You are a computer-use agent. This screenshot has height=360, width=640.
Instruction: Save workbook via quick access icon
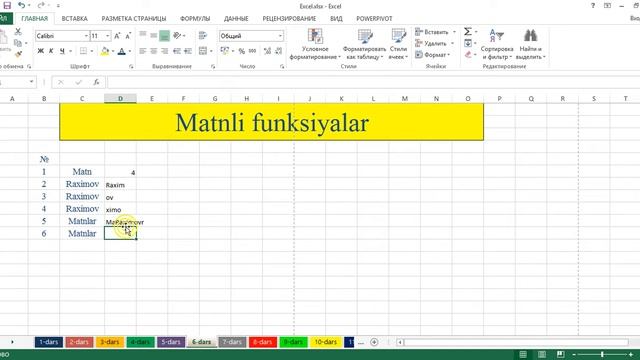coord(7,6)
